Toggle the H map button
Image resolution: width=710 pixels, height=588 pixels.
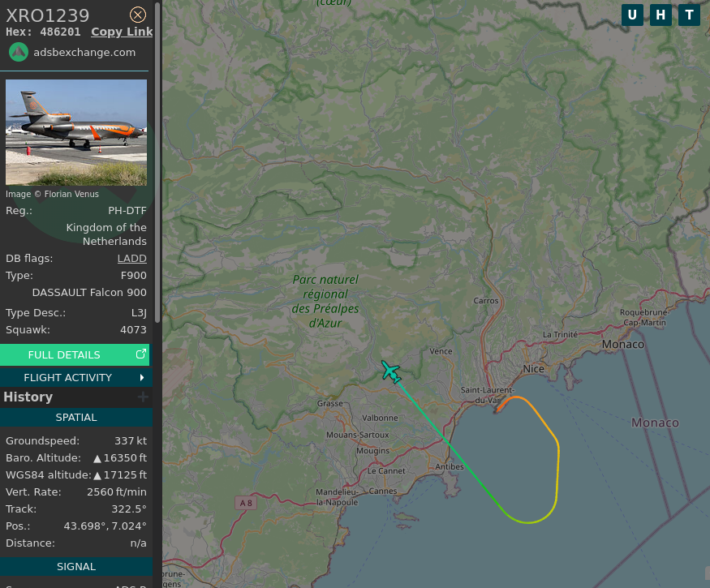[x=661, y=15]
